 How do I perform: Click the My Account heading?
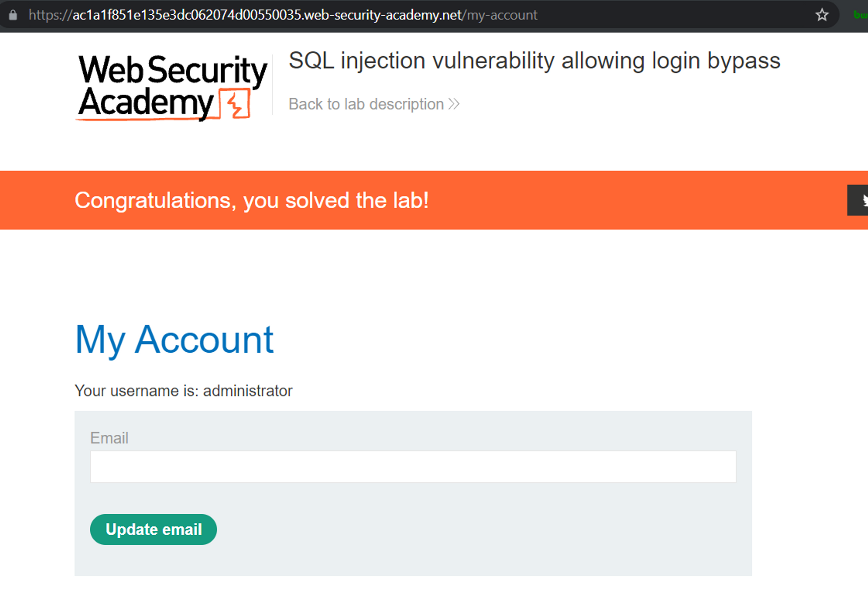(174, 340)
